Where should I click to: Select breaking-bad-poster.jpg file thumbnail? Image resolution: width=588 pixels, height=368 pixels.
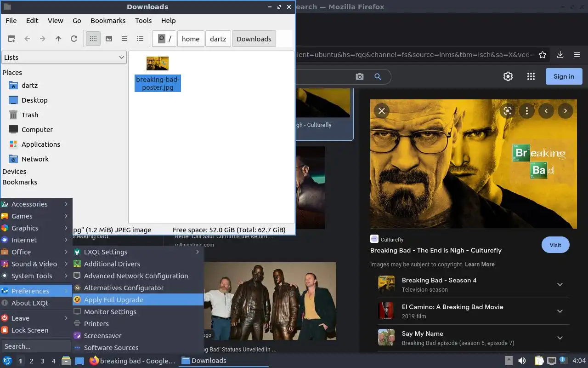click(x=158, y=63)
